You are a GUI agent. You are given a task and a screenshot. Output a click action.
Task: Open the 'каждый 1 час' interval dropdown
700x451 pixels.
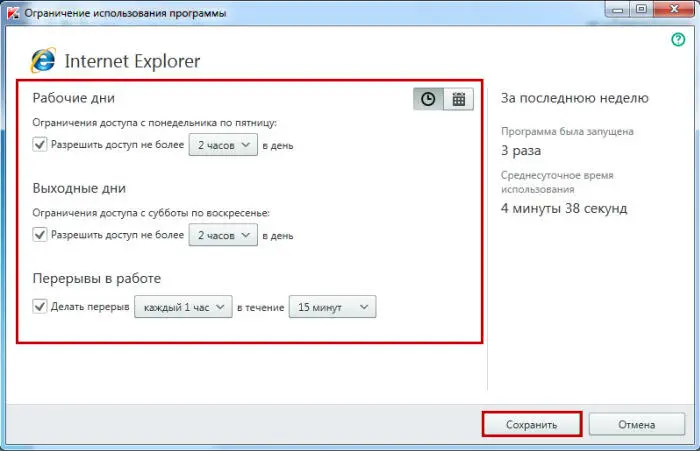click(x=183, y=307)
